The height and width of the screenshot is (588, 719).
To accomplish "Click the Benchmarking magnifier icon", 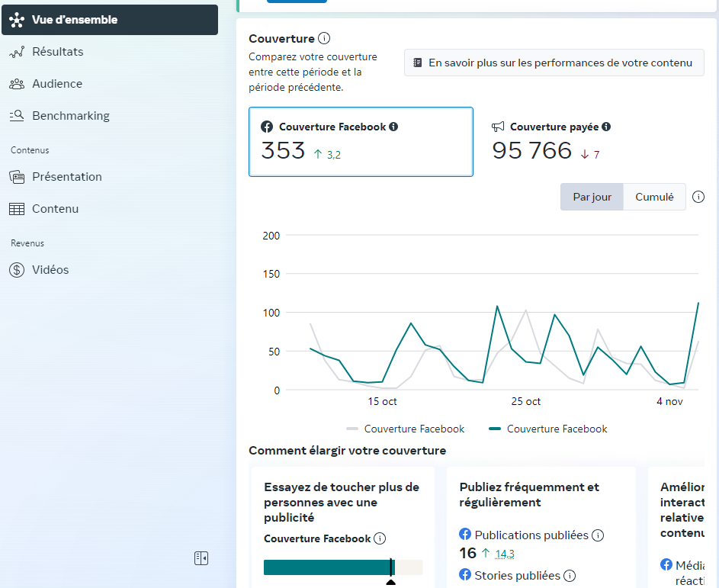I will click(x=17, y=116).
